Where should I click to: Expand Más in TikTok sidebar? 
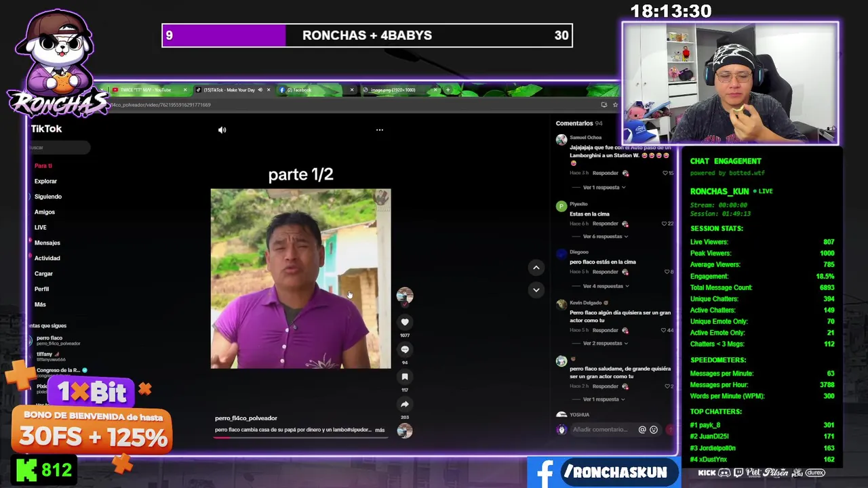40,304
